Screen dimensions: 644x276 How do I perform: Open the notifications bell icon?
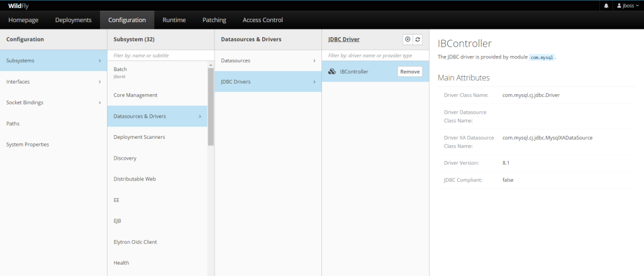tap(606, 6)
